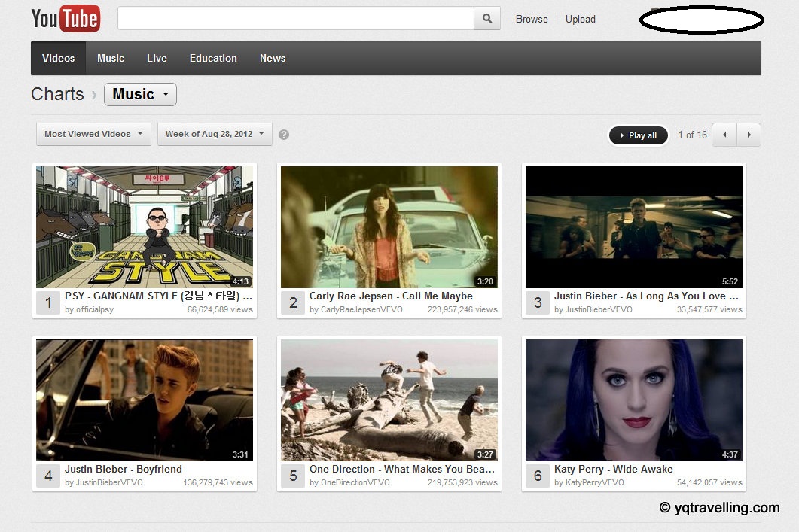This screenshot has height=532, width=799.
Task: Open the Music charts category dropdown
Action: (140, 94)
